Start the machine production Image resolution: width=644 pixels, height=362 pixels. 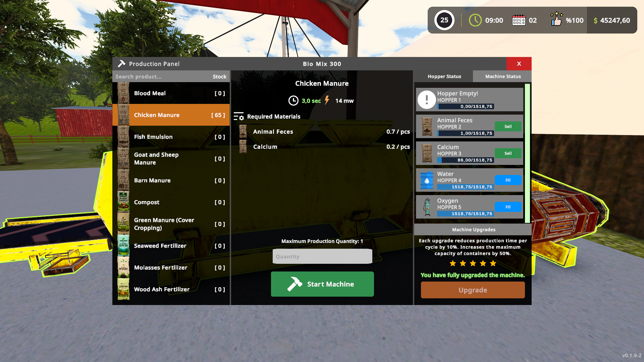(x=322, y=284)
